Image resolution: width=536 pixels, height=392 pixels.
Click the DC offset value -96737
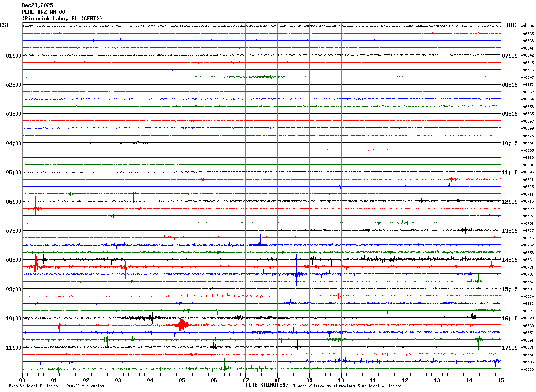528,231
